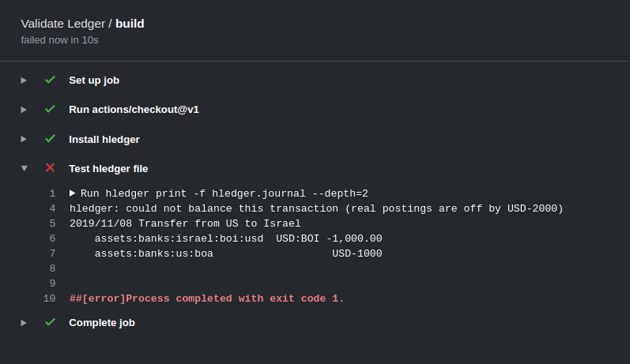Click log line number 1

pos(53,193)
